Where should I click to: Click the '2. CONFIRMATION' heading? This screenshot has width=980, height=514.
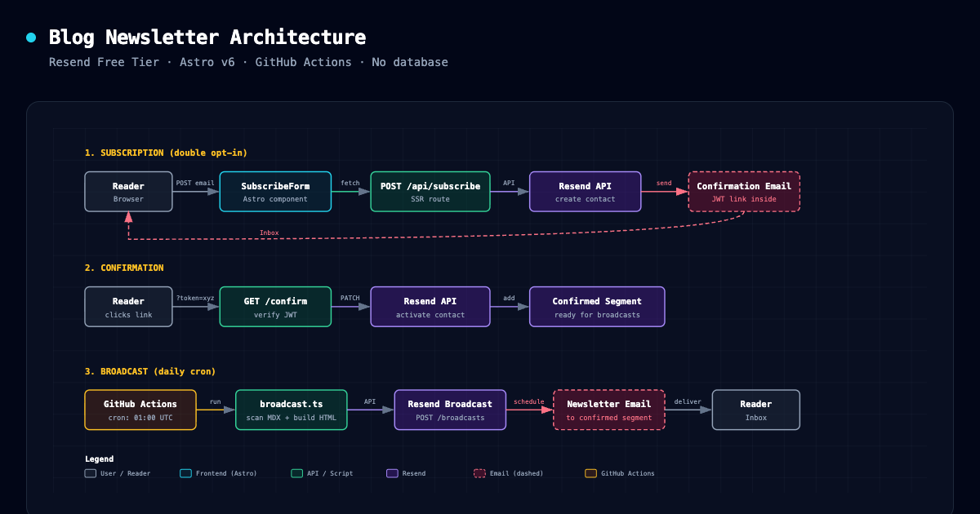tap(124, 268)
